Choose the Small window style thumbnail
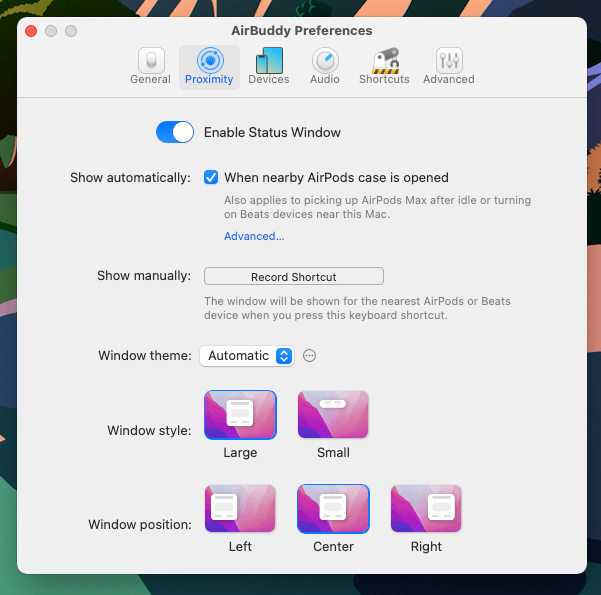The height and width of the screenshot is (595, 601). click(333, 415)
